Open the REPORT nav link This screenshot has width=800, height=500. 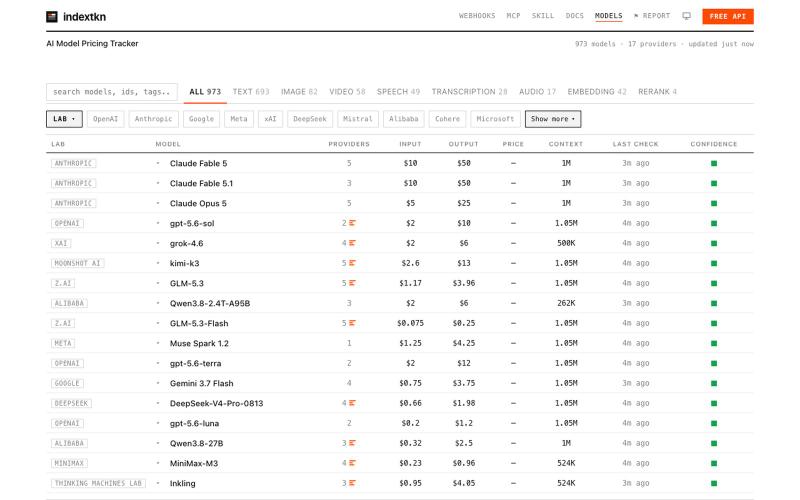[652, 16]
